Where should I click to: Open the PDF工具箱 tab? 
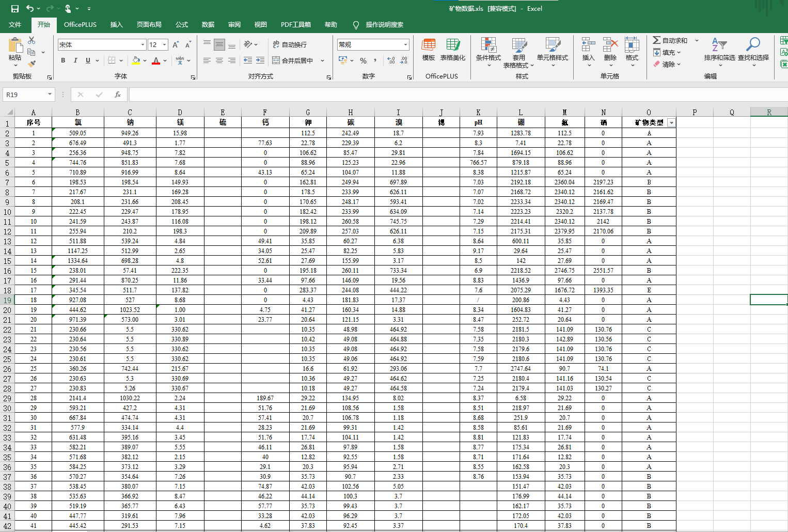(296, 24)
